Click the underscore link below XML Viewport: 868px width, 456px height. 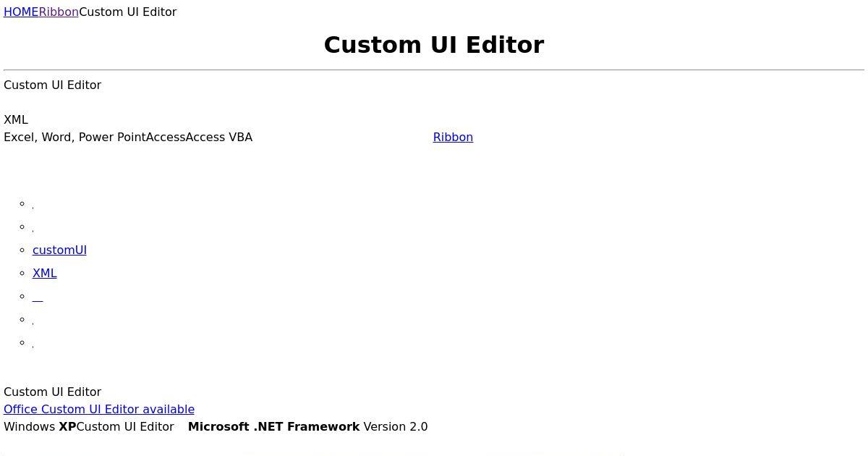(38, 297)
